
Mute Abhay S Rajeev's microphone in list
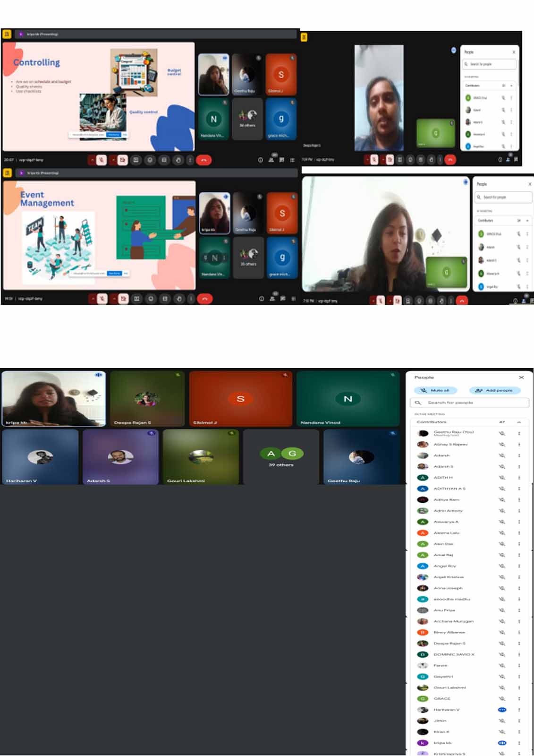click(x=502, y=444)
